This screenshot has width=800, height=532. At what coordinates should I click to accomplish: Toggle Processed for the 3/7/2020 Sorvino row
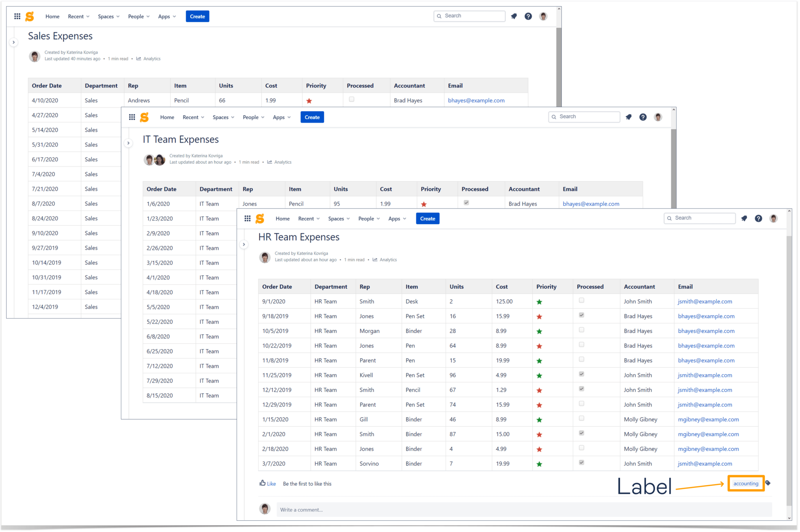click(581, 462)
